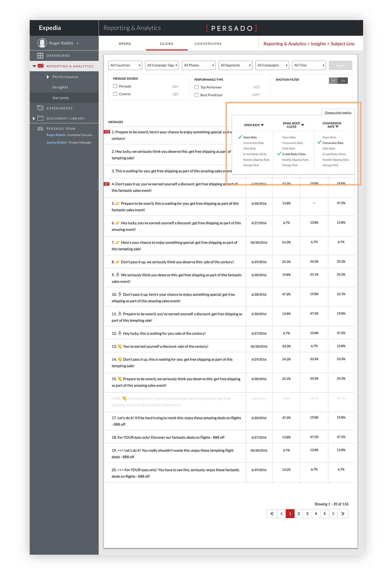Click the emoji icon in message 9
Screen dimensions: 392x575
(118, 275)
